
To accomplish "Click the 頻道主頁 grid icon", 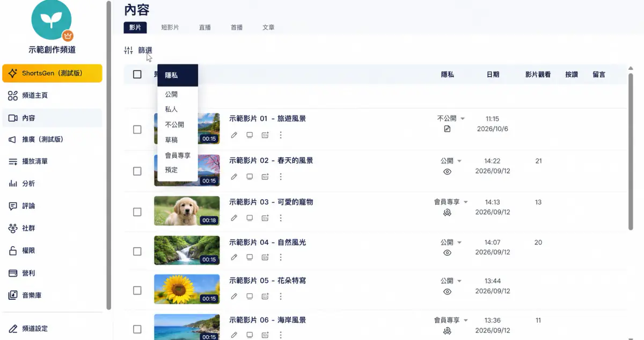I will tap(13, 96).
